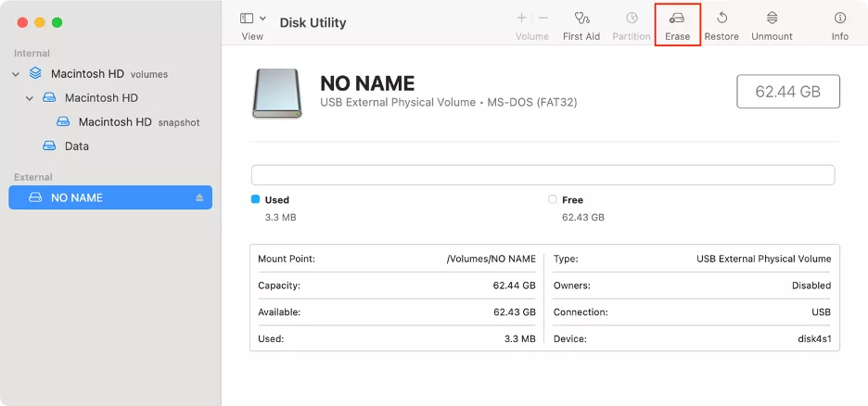Viewport: 868px width, 406px height.
Task: Close the Disk Utility window
Action: [22, 22]
